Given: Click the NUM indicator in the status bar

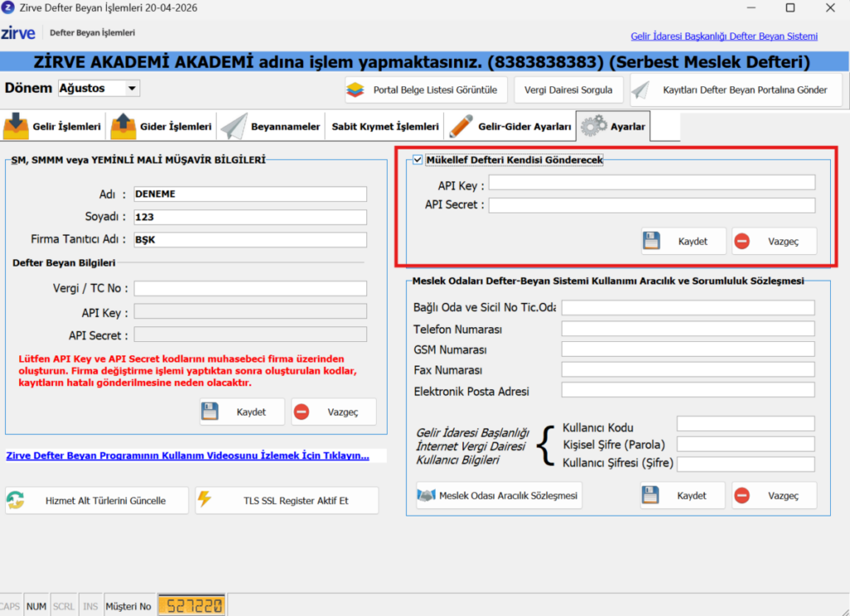Looking at the screenshot, I should click(x=37, y=606).
